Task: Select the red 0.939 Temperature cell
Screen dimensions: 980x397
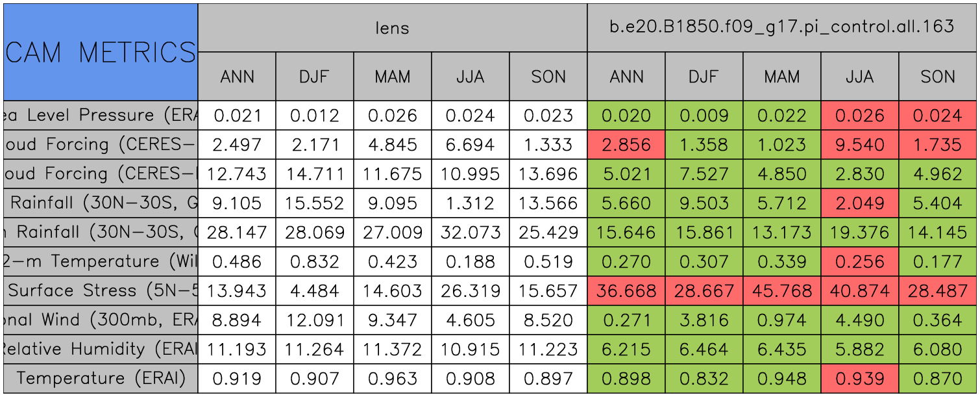Action: [859, 378]
